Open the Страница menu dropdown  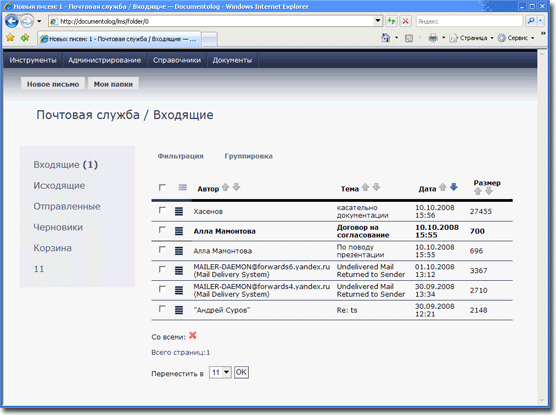click(x=472, y=38)
